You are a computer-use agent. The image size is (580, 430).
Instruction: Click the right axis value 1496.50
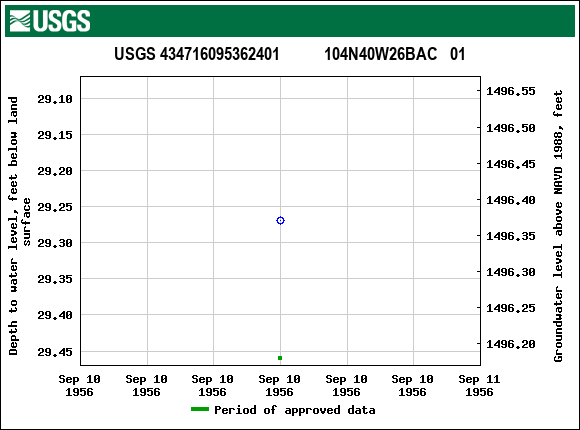(x=510, y=128)
